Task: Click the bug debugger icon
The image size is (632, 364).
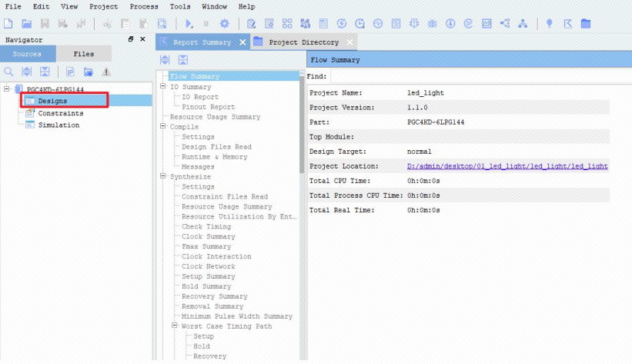Action: tap(432, 24)
